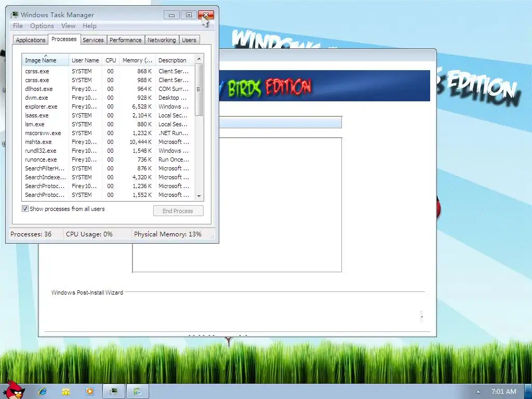Select the lsm.exe process row
This screenshot has height=399, width=532.
click(x=108, y=124)
